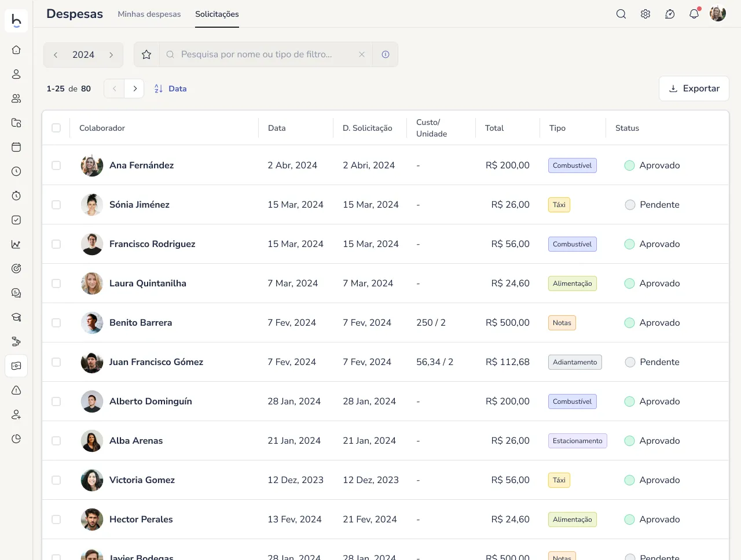The width and height of the screenshot is (741, 560).
Task: Open the chat bubbles sidebar icon
Action: pyautogui.click(x=16, y=293)
